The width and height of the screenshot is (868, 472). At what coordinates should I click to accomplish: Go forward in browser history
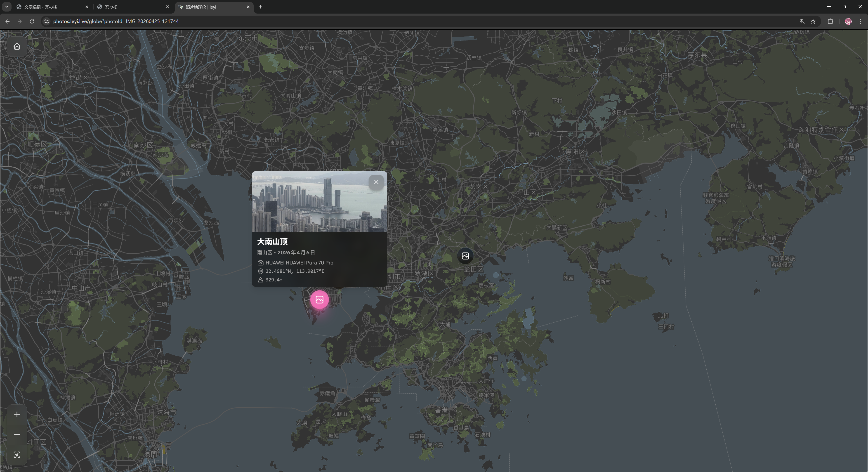19,21
